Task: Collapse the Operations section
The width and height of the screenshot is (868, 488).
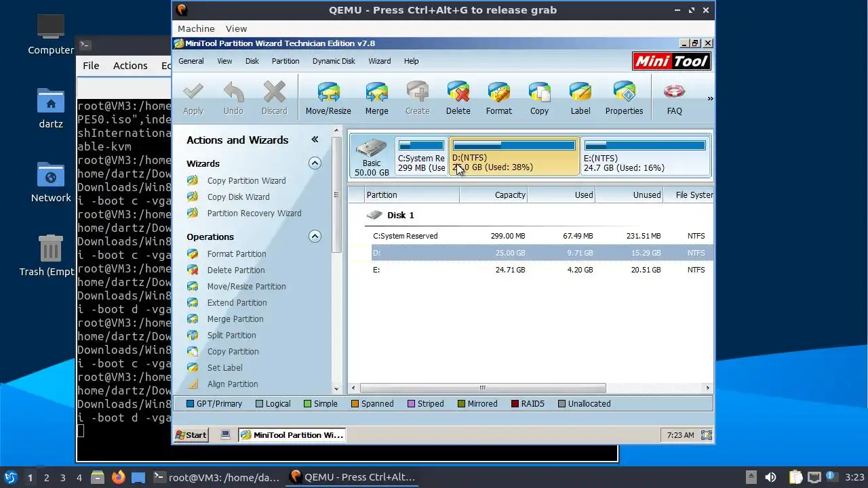Action: 315,237
